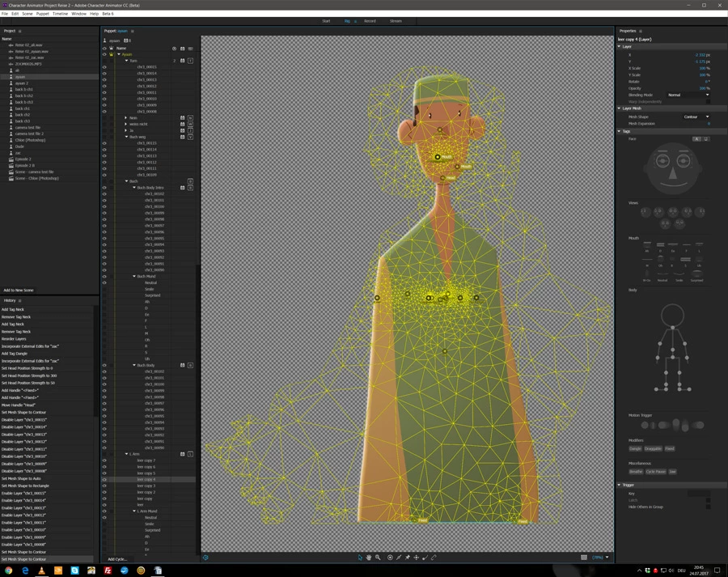Image resolution: width=728 pixels, height=577 pixels.
Task: Click the blue icon at bottom-left of canvas
Action: (x=205, y=558)
